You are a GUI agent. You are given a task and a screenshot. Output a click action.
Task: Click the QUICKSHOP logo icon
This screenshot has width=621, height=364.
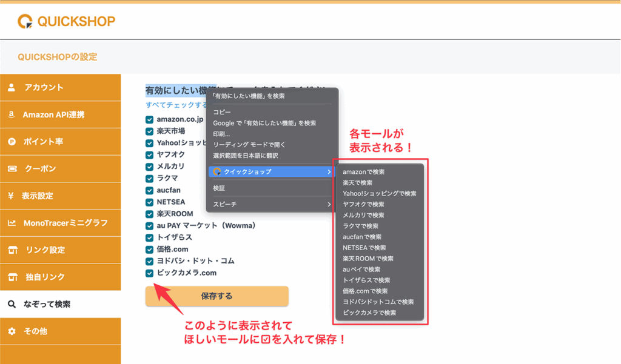(x=25, y=21)
